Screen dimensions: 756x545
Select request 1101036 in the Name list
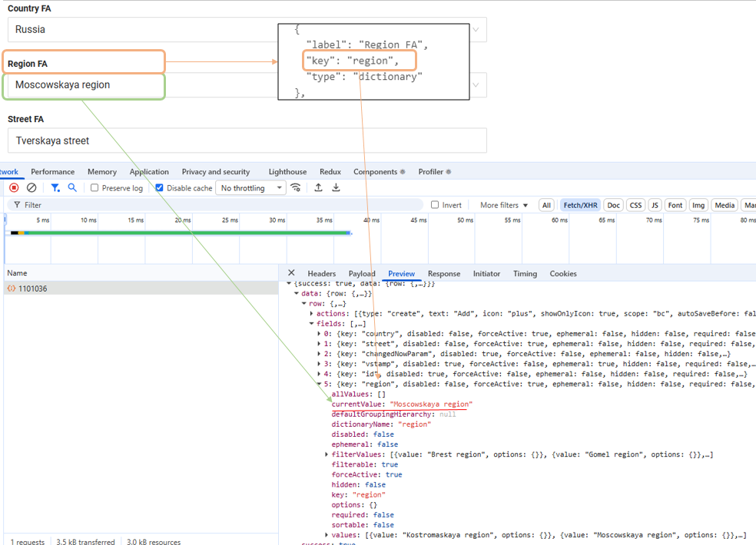point(32,289)
